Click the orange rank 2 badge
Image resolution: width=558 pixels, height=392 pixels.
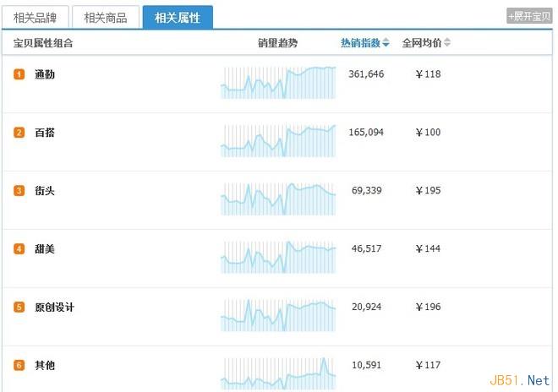point(19,133)
